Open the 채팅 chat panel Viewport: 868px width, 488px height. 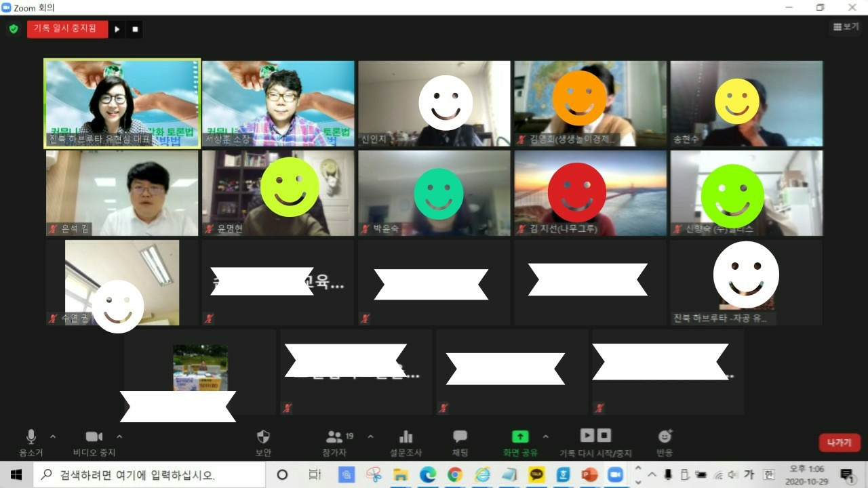pos(460,443)
